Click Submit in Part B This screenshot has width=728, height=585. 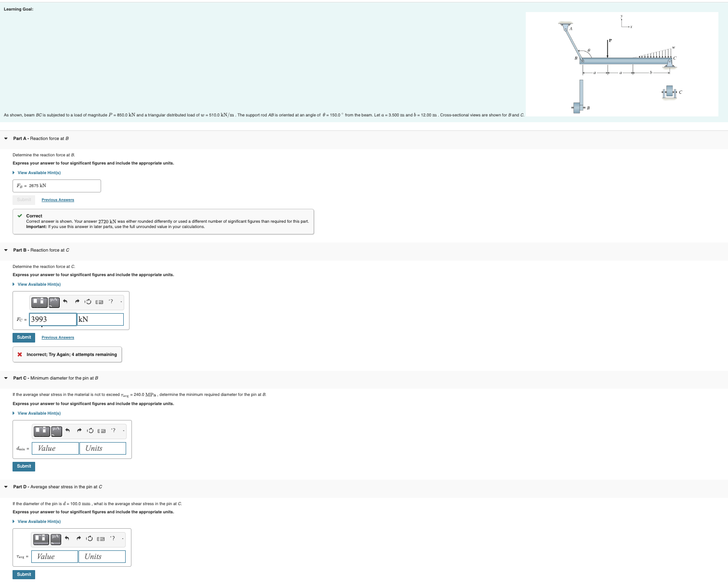coord(23,337)
